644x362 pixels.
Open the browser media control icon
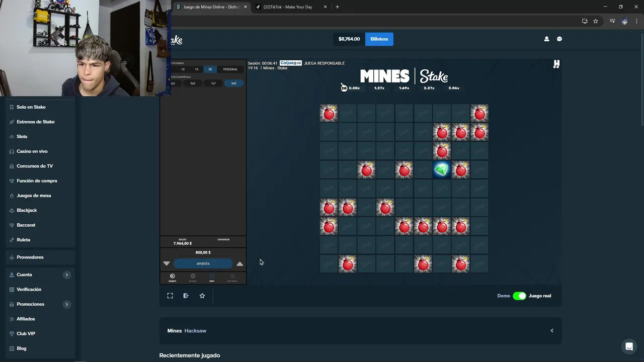[x=612, y=21]
